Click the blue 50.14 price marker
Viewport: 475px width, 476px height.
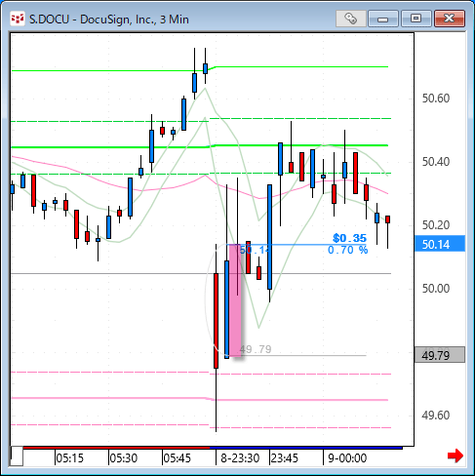pyautogui.click(x=440, y=244)
